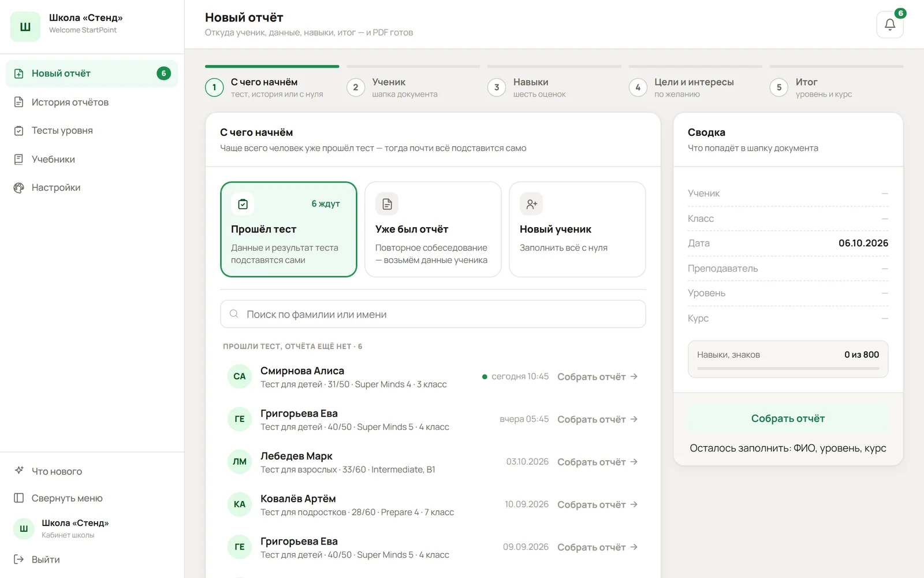Click the Уже был отчёт document icon
Image resolution: width=924 pixels, height=578 pixels.
tap(387, 204)
